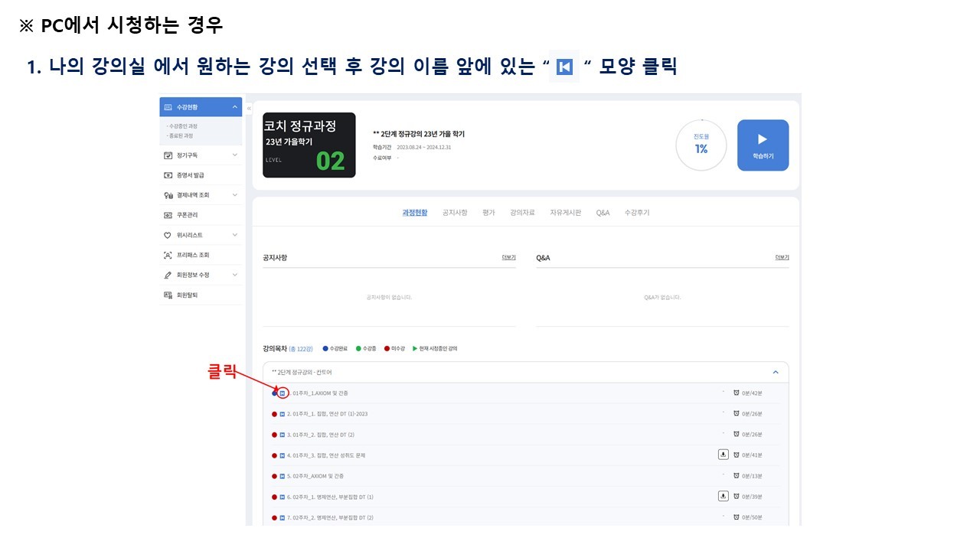Click the course title 2단계 정규강의 23년 가을 학기
Screen dimensions: 980x551
419,134
